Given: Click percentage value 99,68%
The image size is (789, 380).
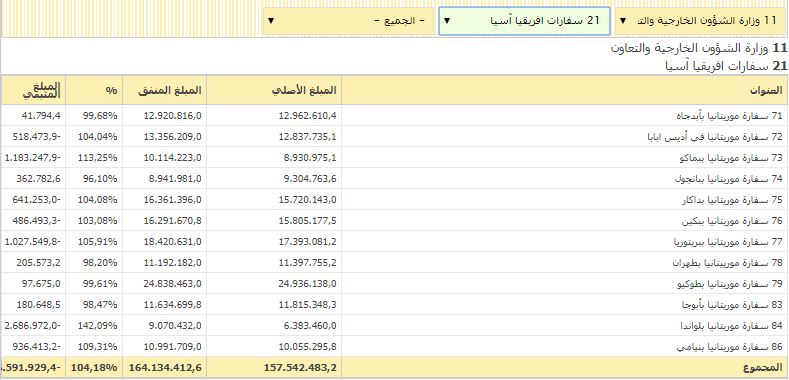Looking at the screenshot, I should (100, 116).
